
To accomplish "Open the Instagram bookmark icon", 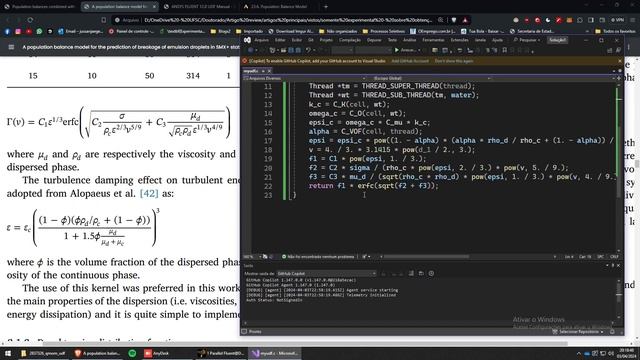I will (x=18, y=31).
